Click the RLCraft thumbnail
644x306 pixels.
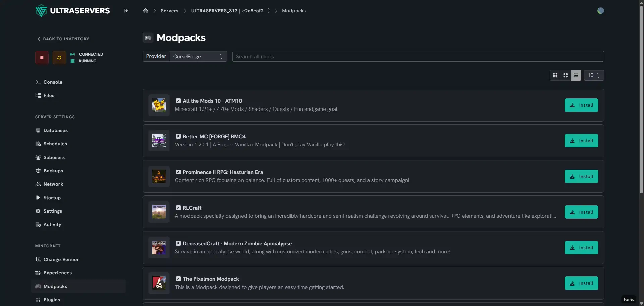coord(159,212)
